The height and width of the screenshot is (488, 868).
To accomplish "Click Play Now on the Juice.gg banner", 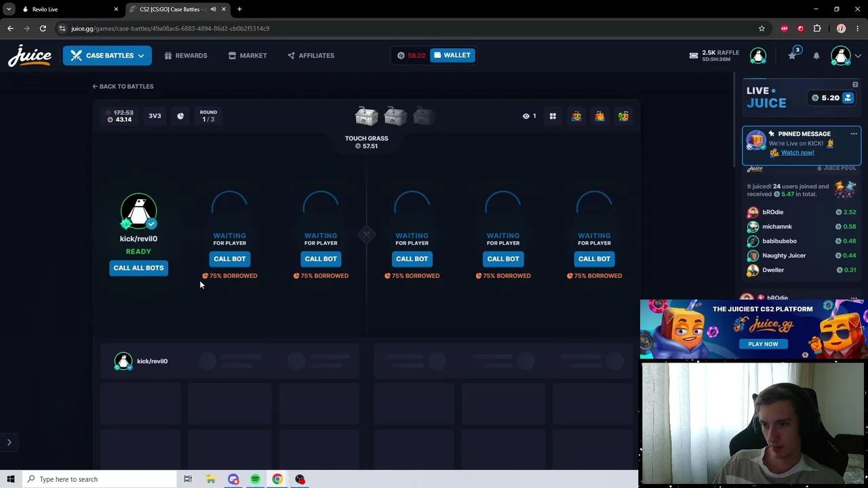I will (763, 344).
